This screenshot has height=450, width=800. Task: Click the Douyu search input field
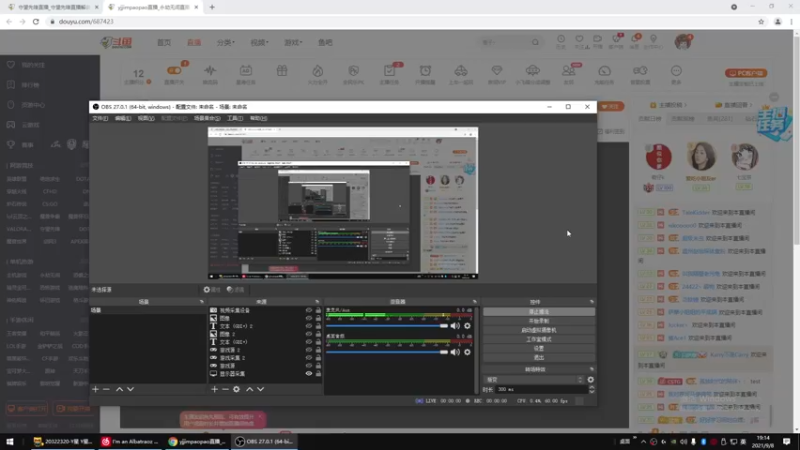[505, 42]
